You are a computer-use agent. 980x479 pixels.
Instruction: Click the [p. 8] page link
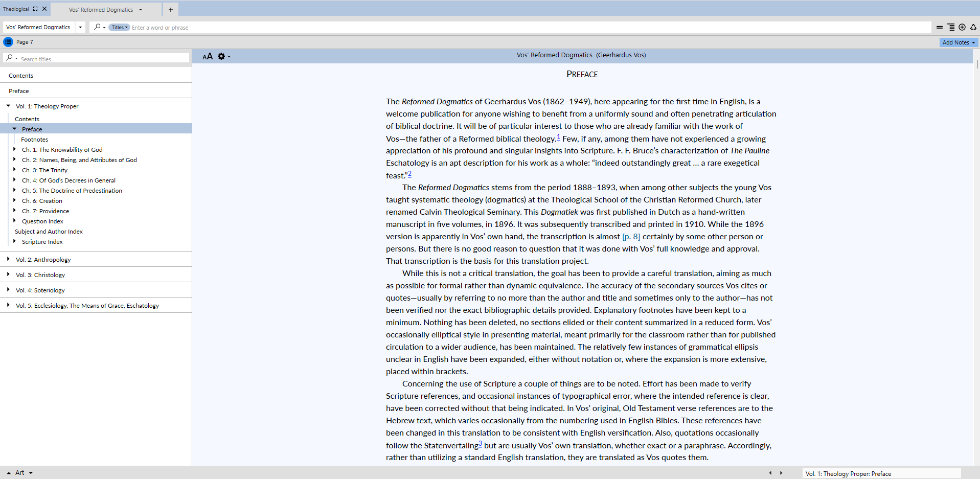pos(631,237)
